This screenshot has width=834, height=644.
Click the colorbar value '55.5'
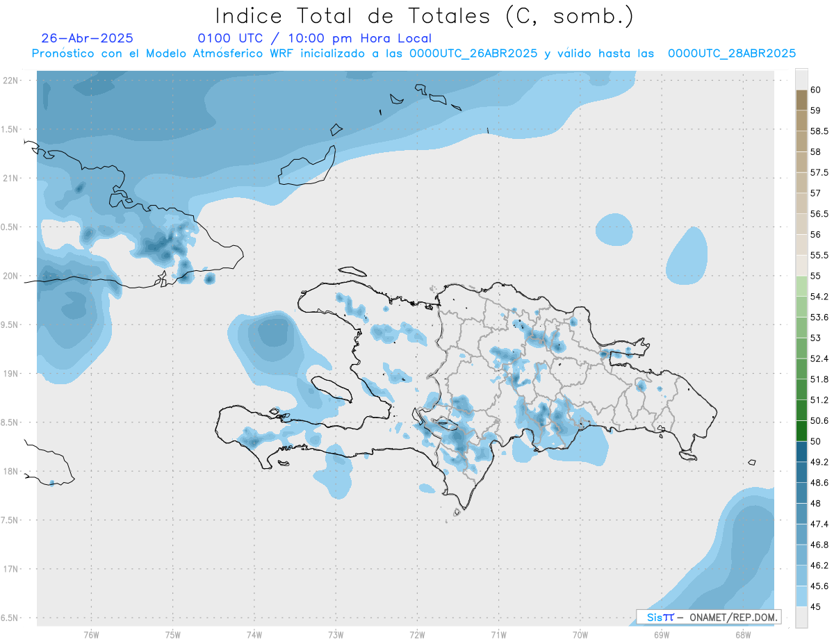click(x=819, y=255)
